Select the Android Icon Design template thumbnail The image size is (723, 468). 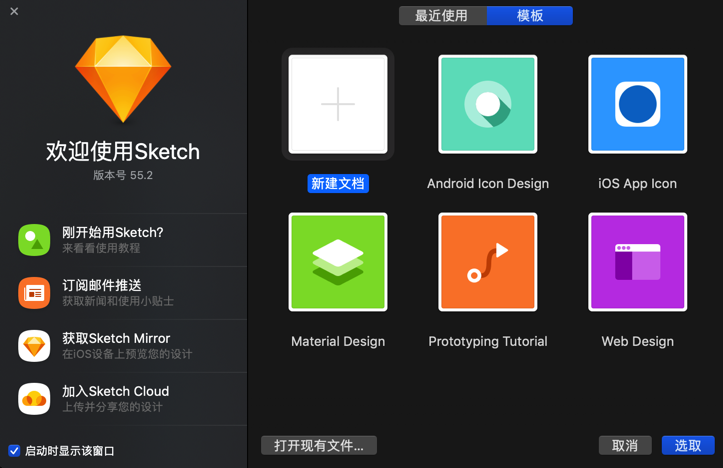(x=488, y=104)
